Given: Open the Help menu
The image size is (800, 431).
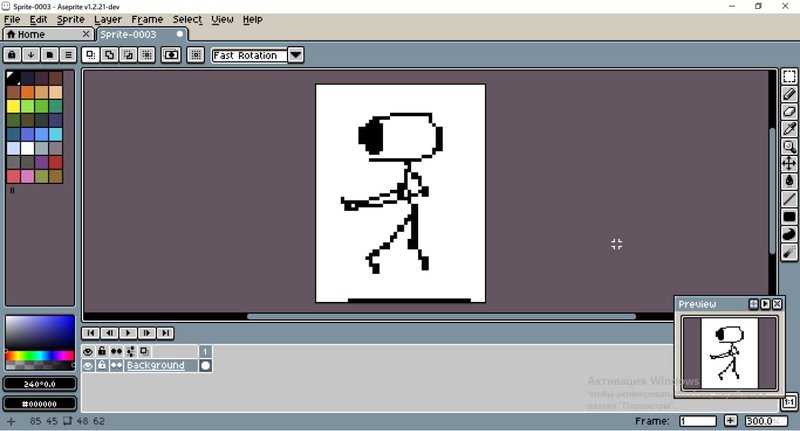Looking at the screenshot, I should (253, 19).
